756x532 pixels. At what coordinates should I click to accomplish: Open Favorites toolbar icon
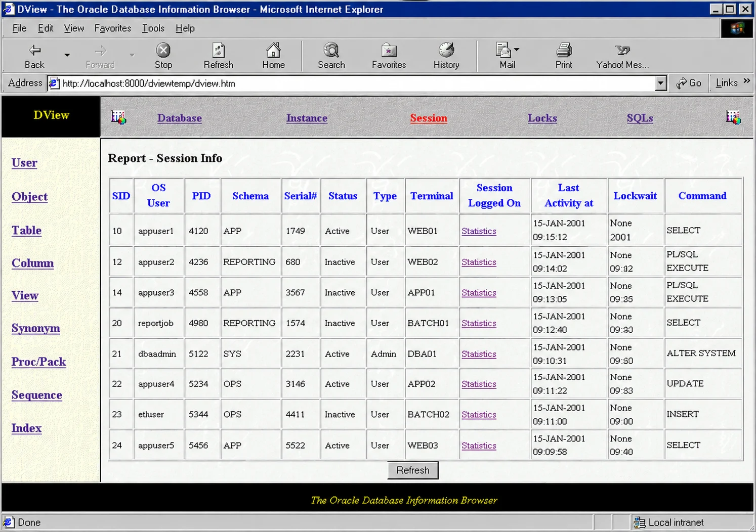(389, 56)
